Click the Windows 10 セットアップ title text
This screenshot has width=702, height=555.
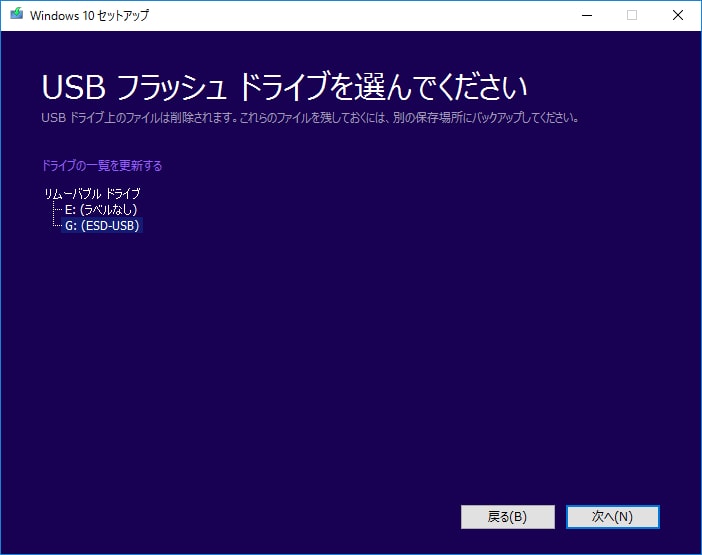[89, 15]
